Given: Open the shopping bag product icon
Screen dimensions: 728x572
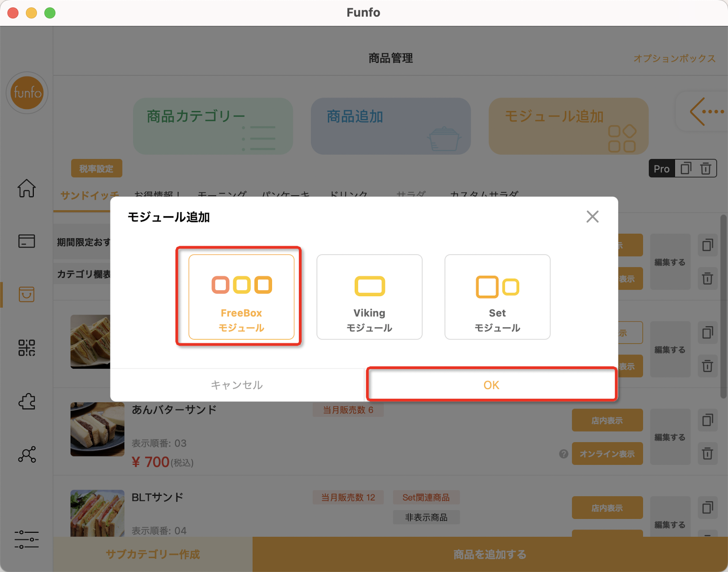Looking at the screenshot, I should point(26,294).
